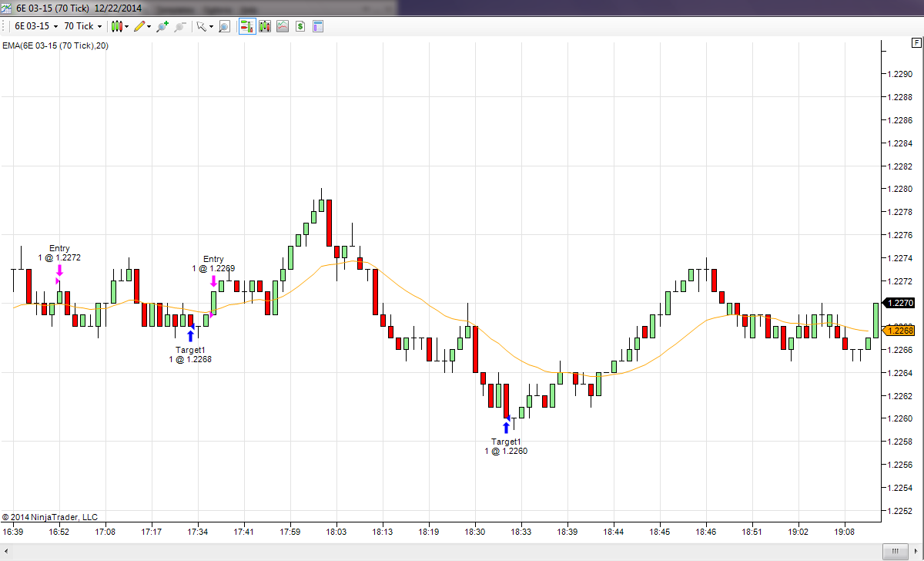Click the horizontal scrollbar thumb at bottom
The image size is (924, 561).
coord(894,552)
